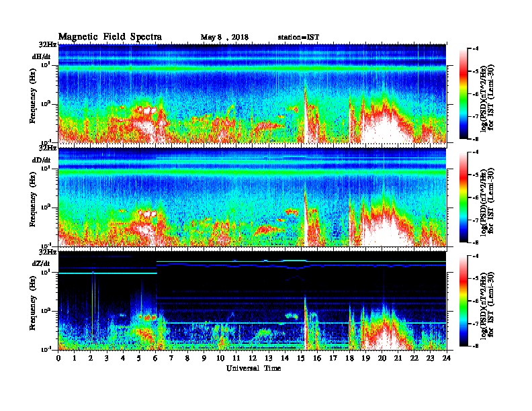The height and width of the screenshot is (411, 532).
Task: Click the "Frequency (Hz)" label of the dZ/dt panel
Action: pos(32,303)
